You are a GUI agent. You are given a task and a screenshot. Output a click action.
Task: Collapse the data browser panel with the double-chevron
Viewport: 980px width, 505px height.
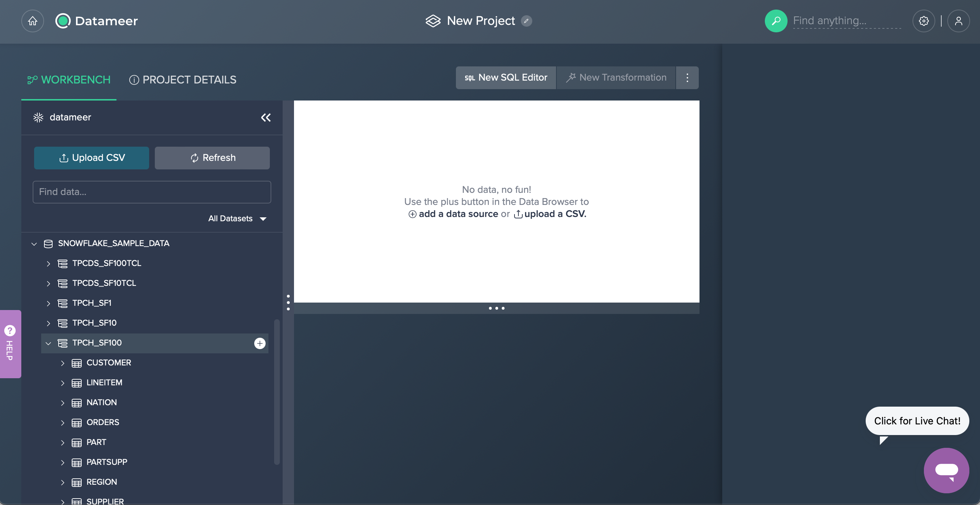(266, 118)
